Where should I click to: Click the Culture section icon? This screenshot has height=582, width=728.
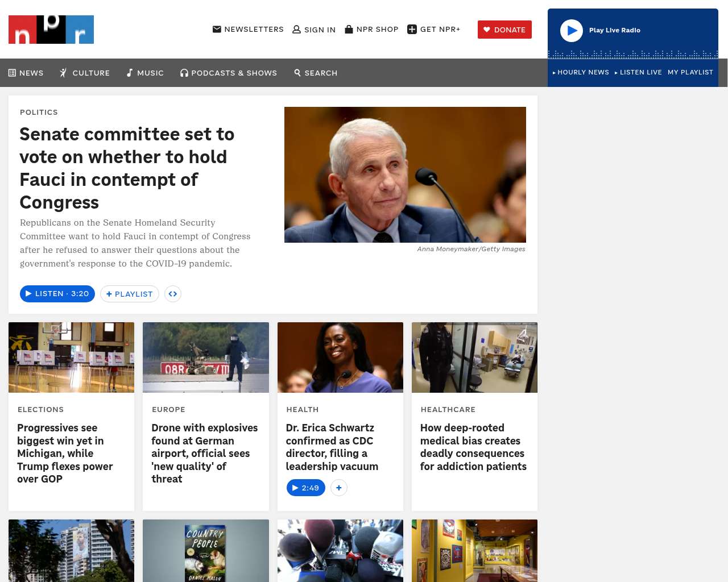tap(64, 73)
